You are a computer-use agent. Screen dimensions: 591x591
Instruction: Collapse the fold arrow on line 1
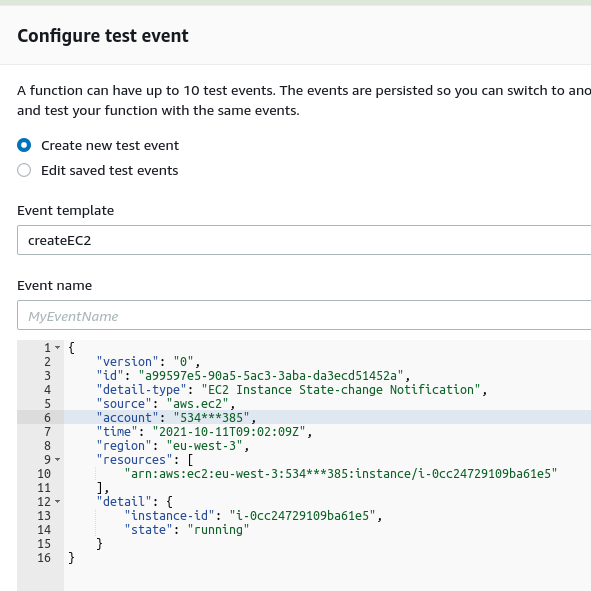(57, 348)
